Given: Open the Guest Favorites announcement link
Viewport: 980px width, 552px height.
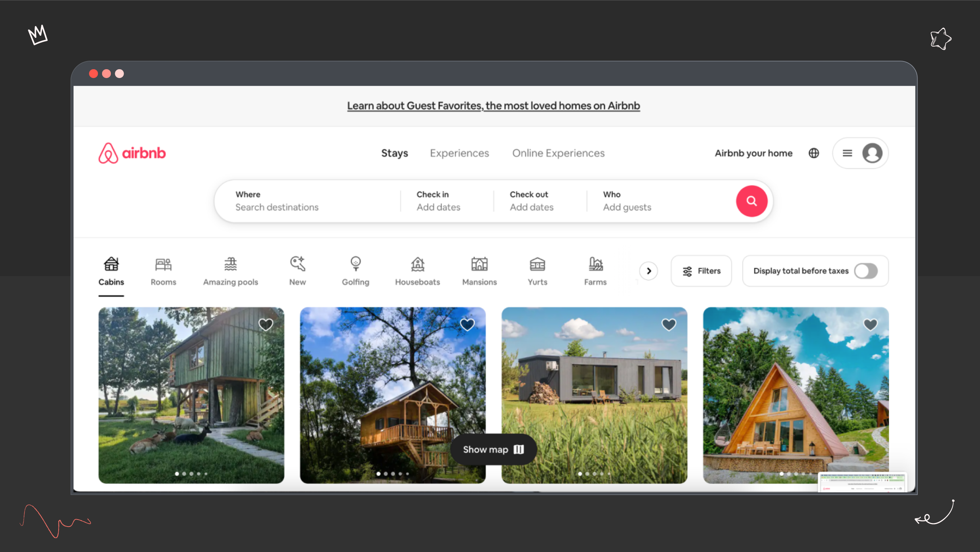Looking at the screenshot, I should click(x=493, y=106).
